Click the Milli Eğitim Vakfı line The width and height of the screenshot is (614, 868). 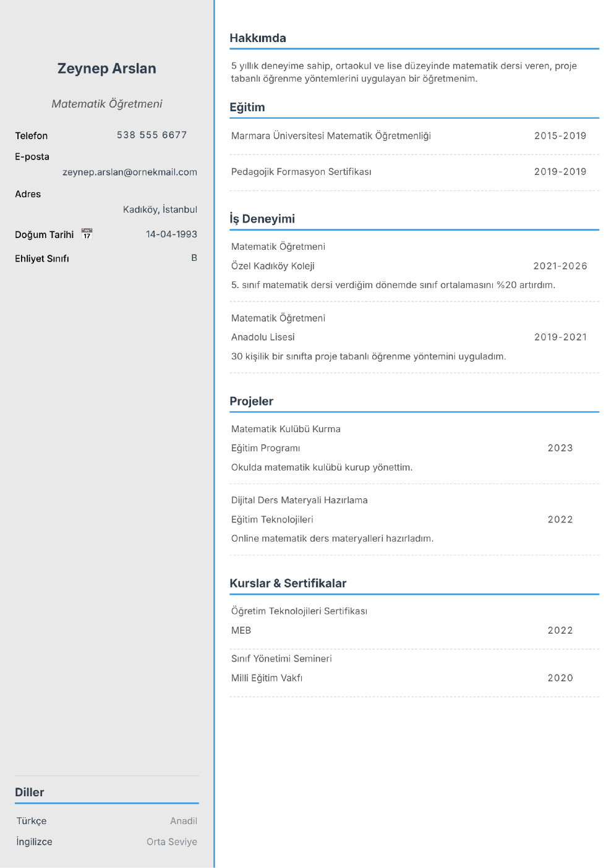pyautogui.click(x=267, y=678)
